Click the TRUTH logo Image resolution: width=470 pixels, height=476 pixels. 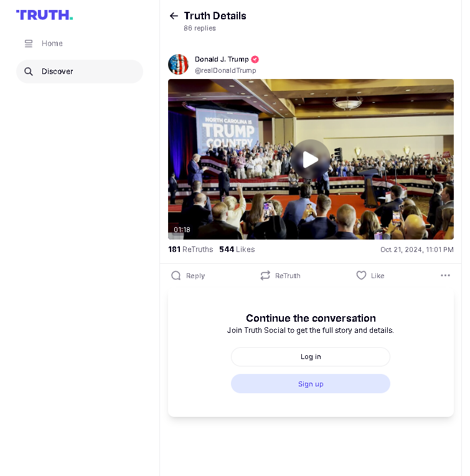(x=45, y=15)
